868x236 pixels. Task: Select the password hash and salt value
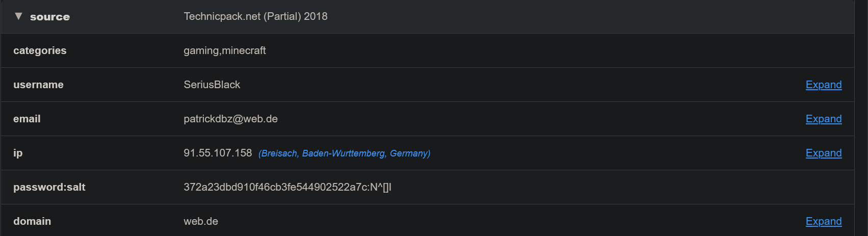point(287,187)
